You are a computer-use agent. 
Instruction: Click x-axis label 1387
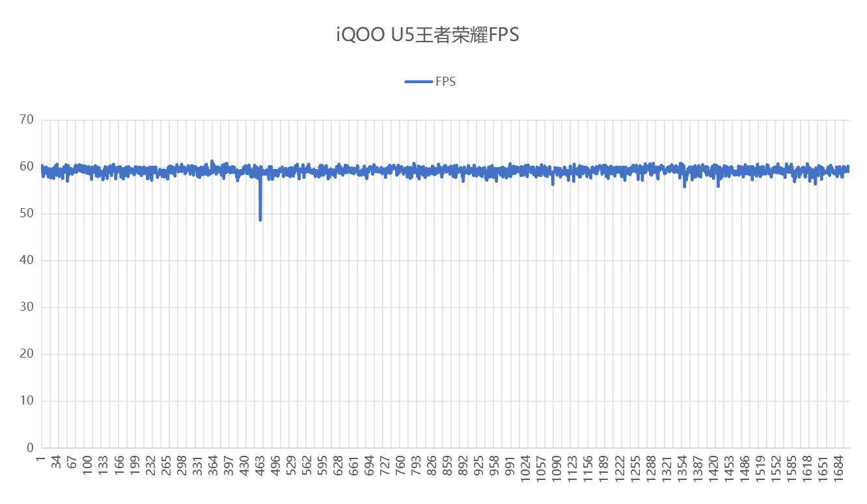point(700,468)
